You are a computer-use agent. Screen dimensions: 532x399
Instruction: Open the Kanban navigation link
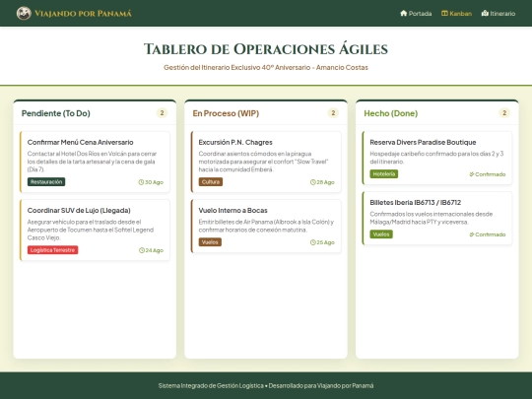(457, 13)
